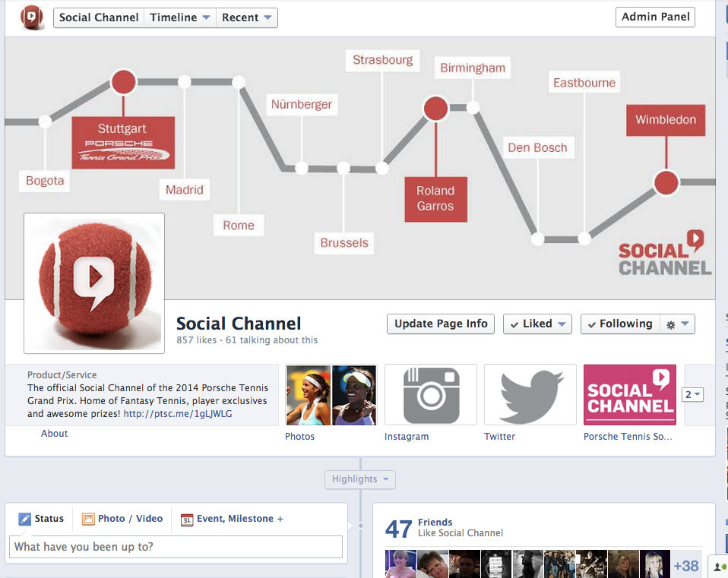Click the +38 more friends tile

686,566
